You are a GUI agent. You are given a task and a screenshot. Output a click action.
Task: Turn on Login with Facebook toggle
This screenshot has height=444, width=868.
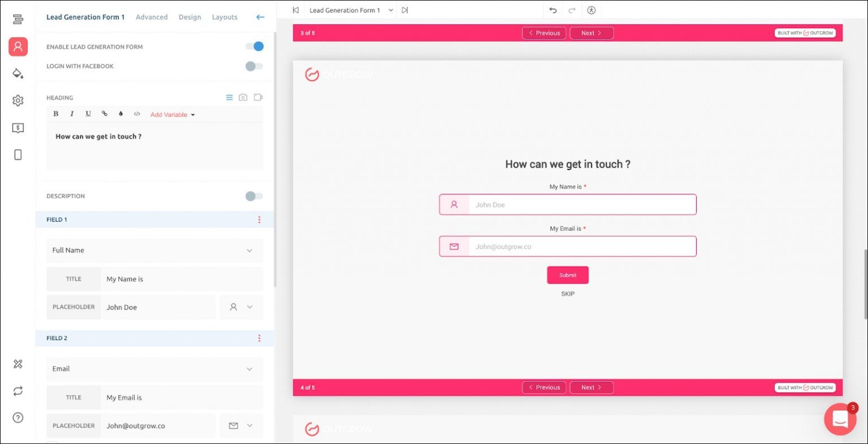[254, 66]
